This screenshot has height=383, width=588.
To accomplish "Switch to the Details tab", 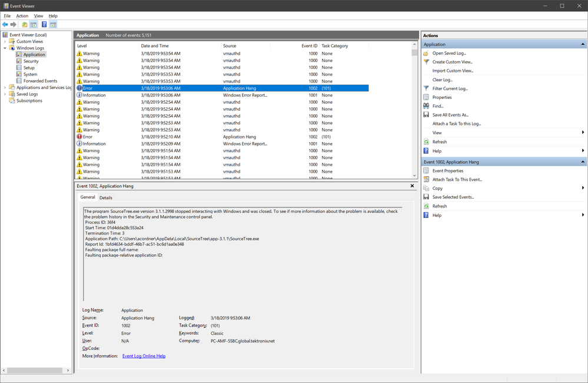I will [x=106, y=197].
